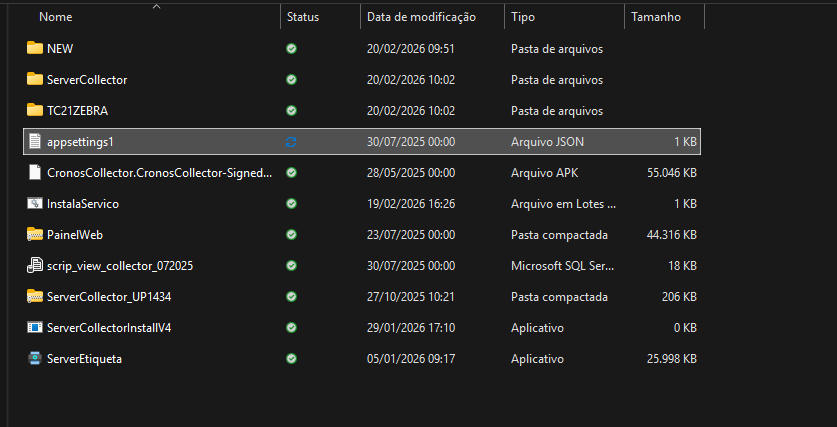Click the ServerCollectorInstallV4 application icon

[x=35, y=328]
